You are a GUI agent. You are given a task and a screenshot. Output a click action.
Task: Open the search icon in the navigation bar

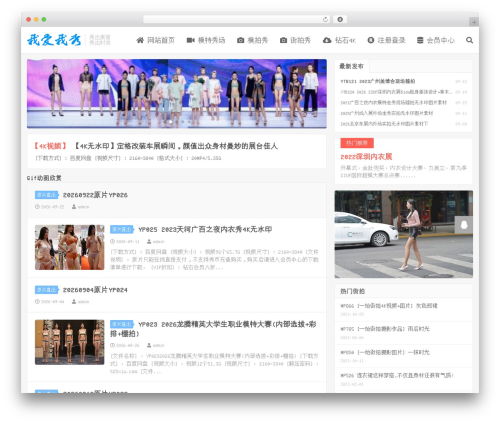coord(469,40)
